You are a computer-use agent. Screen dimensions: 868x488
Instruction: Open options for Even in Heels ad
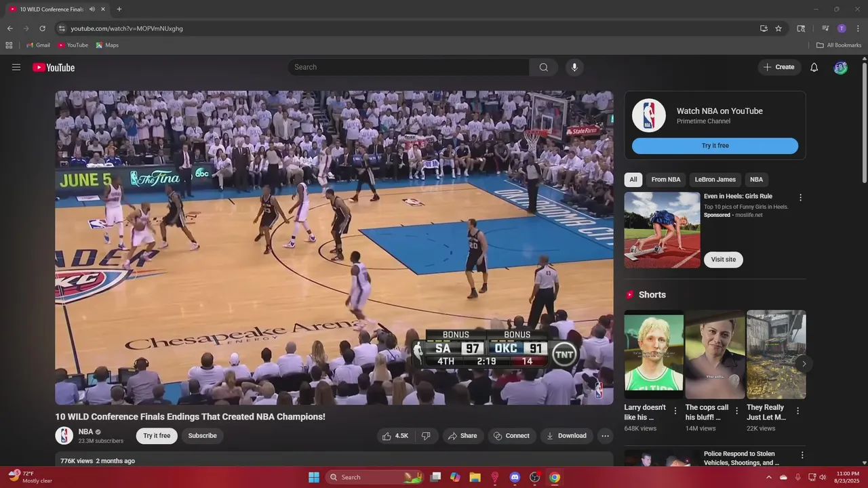click(x=800, y=198)
